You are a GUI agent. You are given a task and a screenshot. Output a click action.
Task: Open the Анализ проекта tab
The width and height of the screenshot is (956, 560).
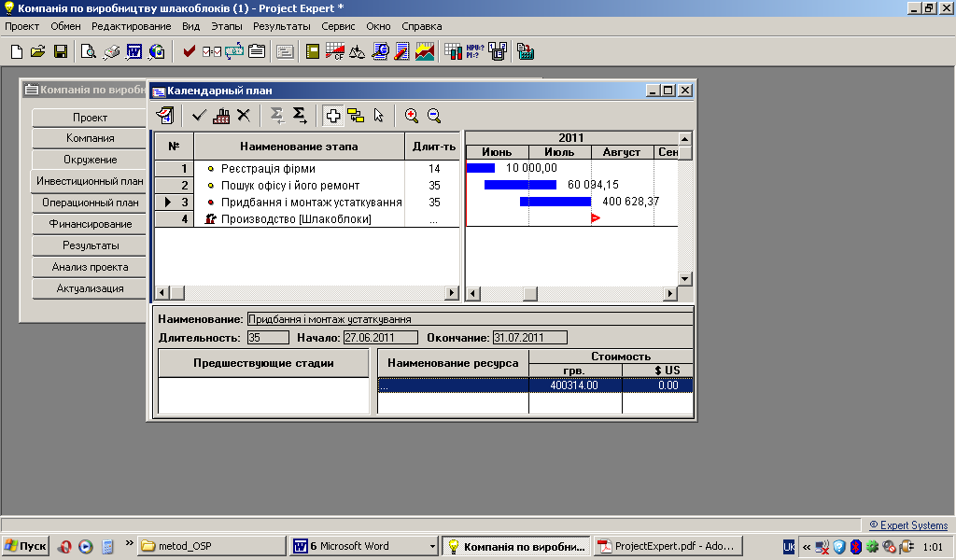pyautogui.click(x=90, y=267)
